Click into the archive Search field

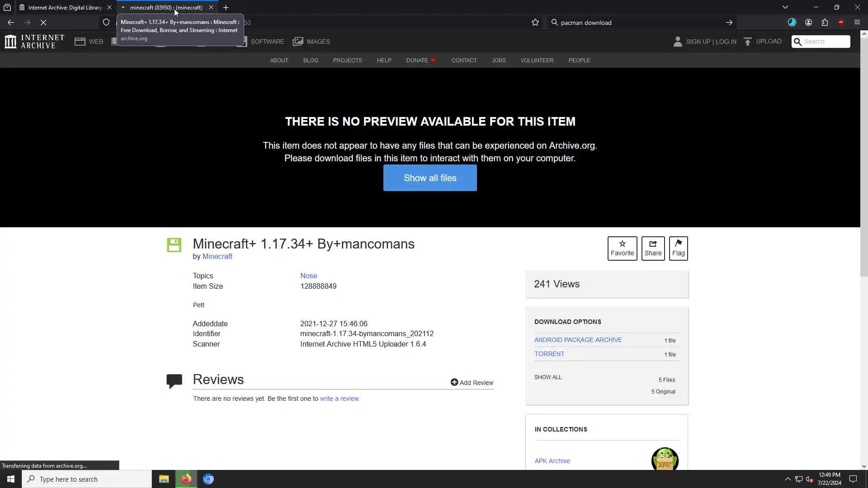826,42
